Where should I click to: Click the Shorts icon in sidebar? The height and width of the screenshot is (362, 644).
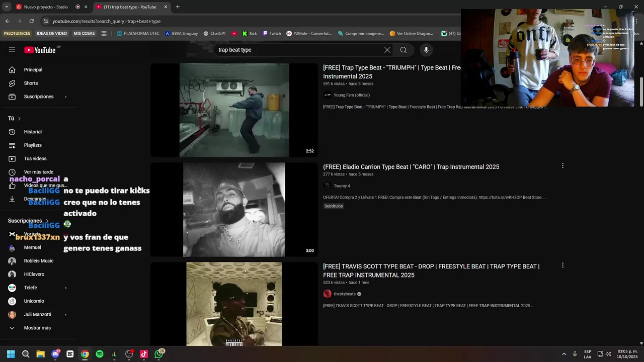coord(12,83)
